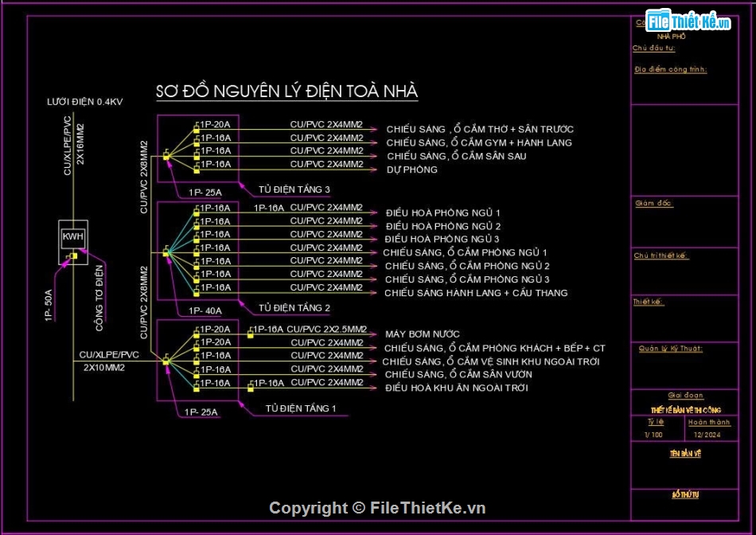Select CHIẾU SÁNG, Ổ CẮM PHÒNG NGỦ 2 label

(467, 266)
